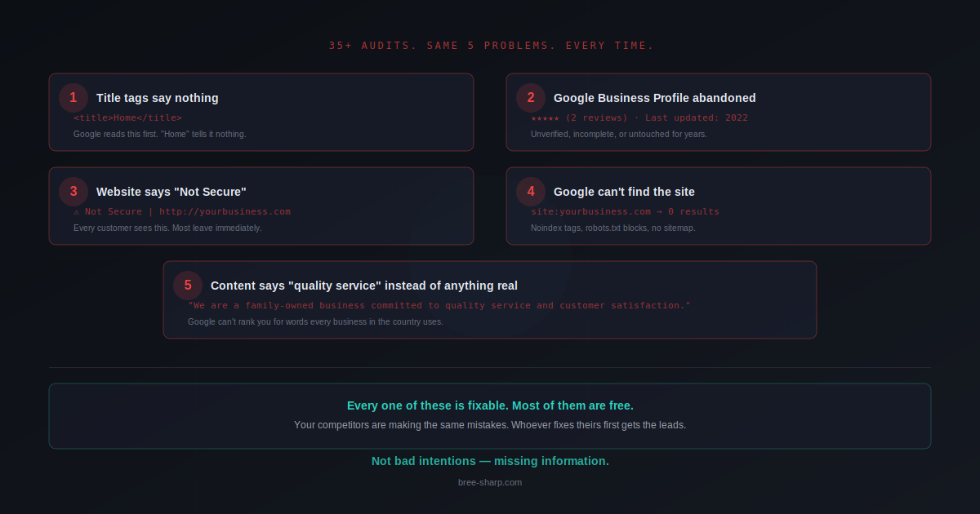Screen dimensions: 980x514
Task: Click the Content says "quality service" heading
Action: pos(363,286)
